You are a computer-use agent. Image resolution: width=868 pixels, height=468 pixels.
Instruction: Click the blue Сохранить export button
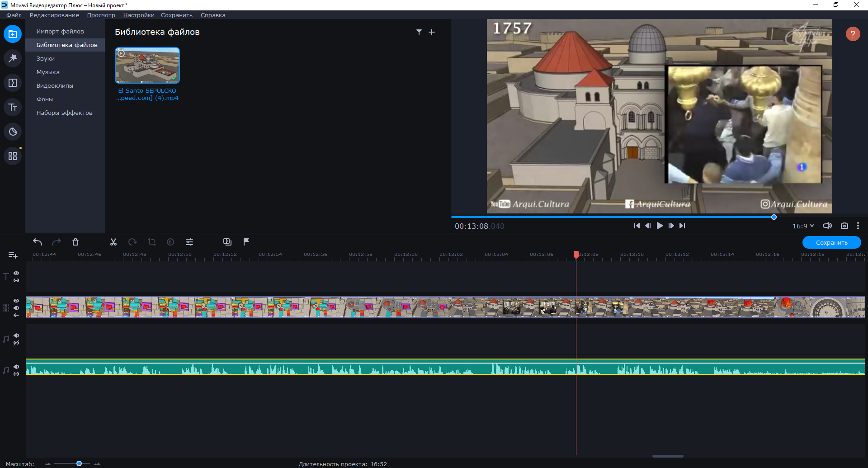(831, 242)
